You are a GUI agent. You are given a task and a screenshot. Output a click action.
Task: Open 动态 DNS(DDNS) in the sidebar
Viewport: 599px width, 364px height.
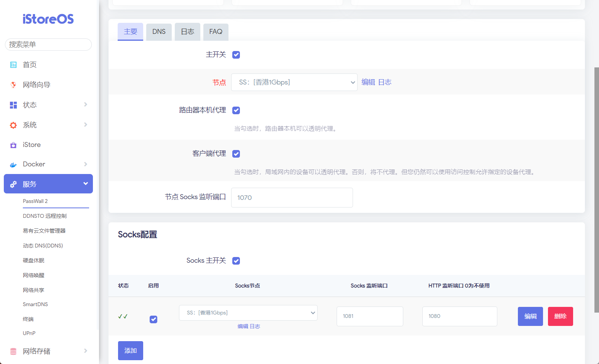click(43, 246)
